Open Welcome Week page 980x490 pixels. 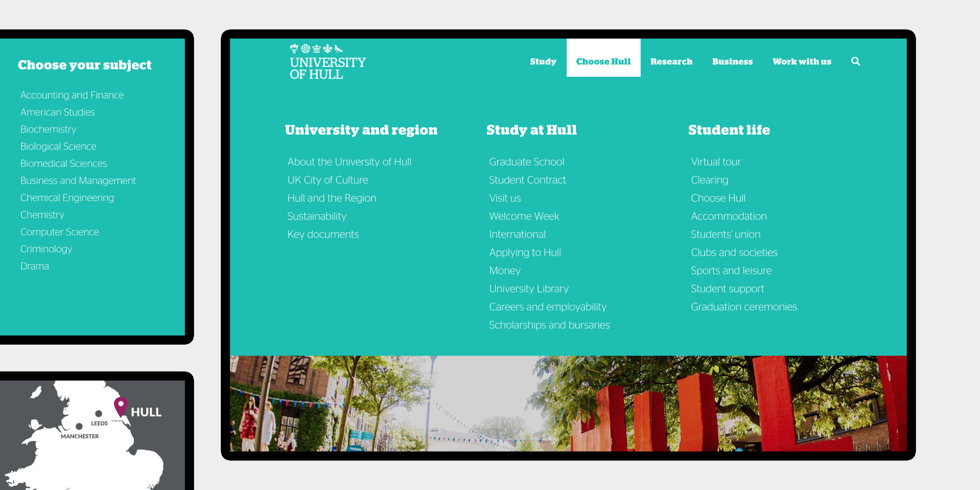point(524,216)
